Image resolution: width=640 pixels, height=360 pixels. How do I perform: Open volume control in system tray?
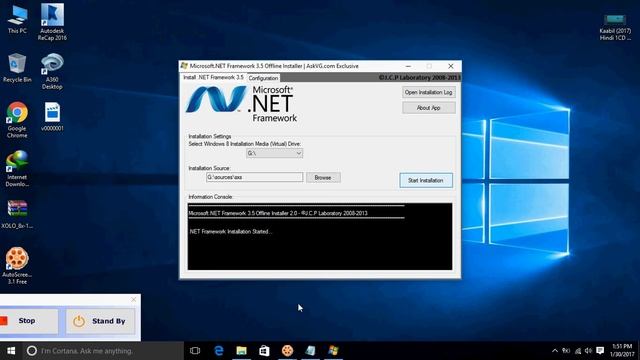[x=588, y=351]
